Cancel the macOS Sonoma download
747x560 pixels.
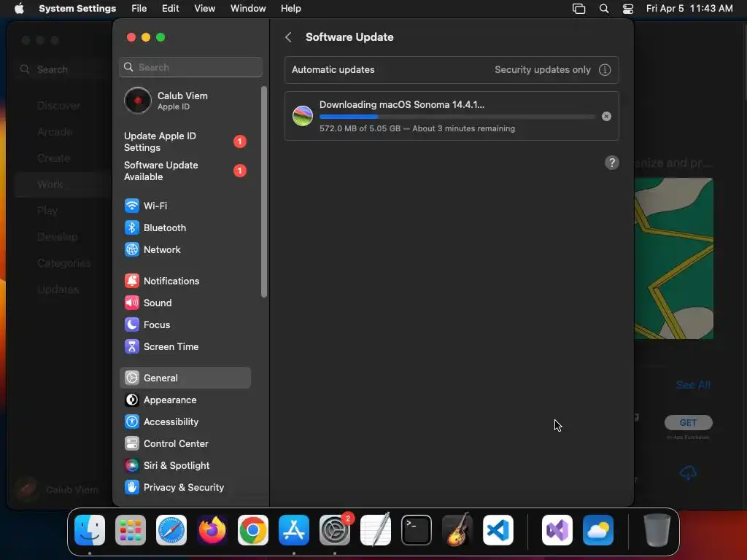(606, 117)
